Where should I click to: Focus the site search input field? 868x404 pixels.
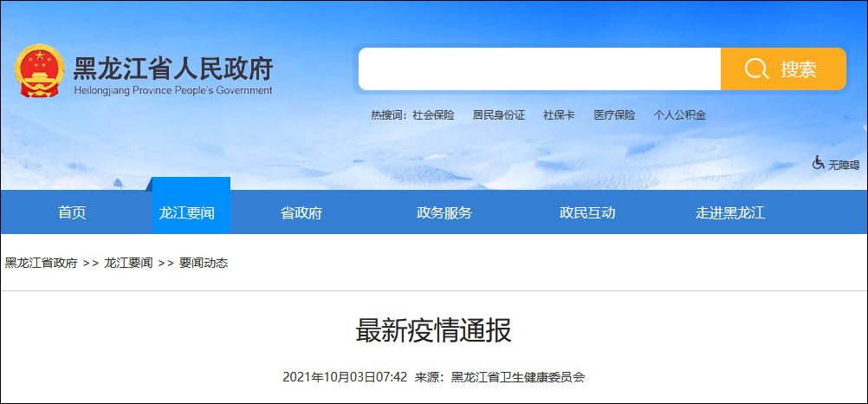[x=539, y=68]
